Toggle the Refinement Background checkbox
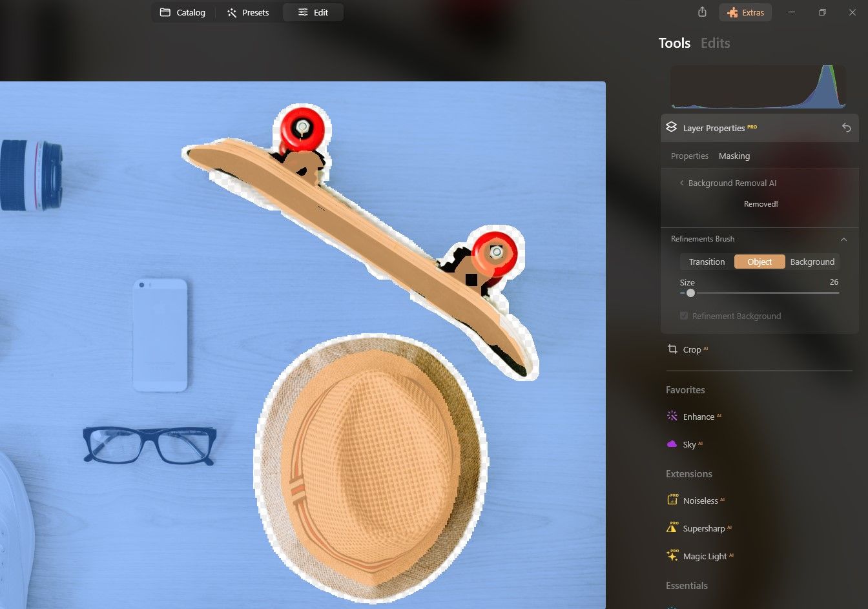The image size is (868, 609). click(x=684, y=316)
